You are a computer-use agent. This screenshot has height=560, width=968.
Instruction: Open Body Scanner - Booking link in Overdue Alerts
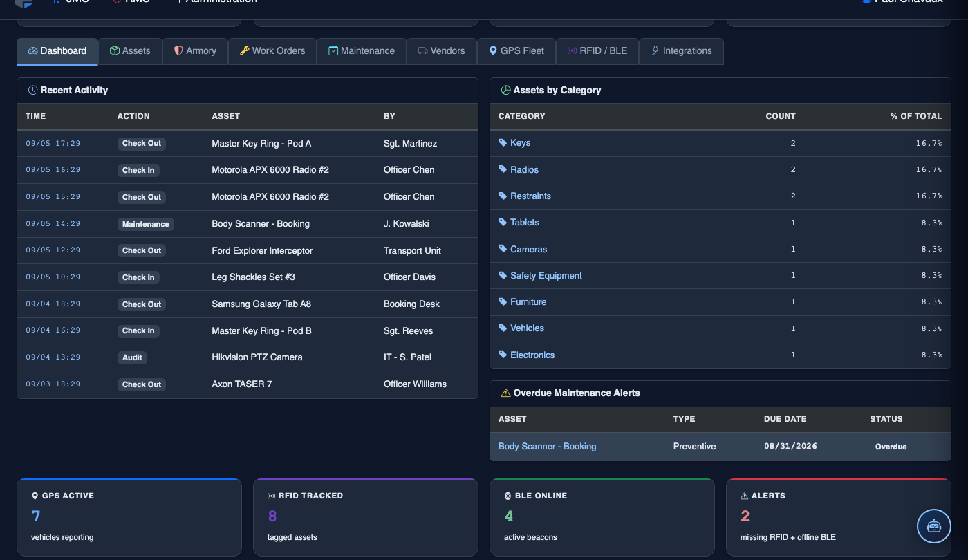[547, 447]
